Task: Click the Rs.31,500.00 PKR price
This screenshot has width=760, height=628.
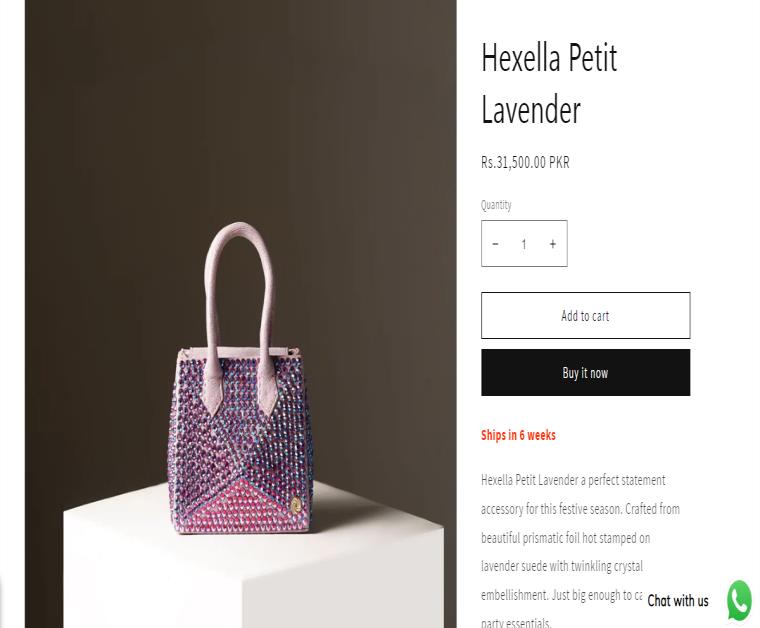Action: 525,162
